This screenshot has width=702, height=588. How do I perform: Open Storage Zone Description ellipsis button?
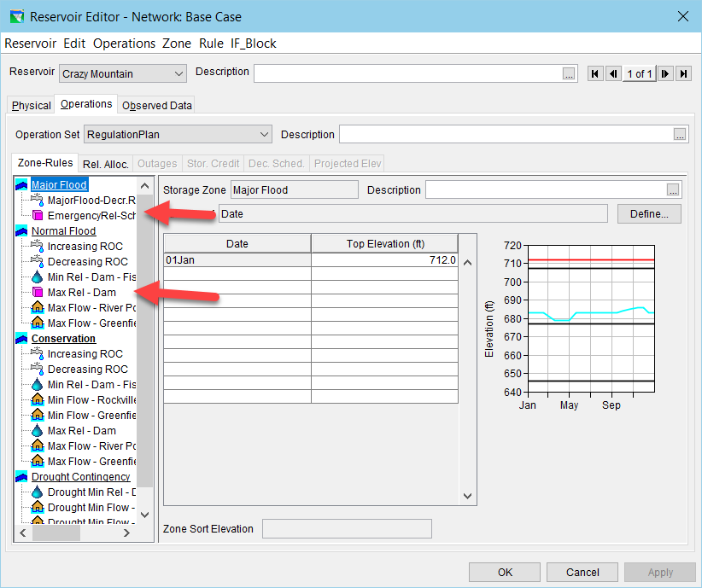(673, 190)
